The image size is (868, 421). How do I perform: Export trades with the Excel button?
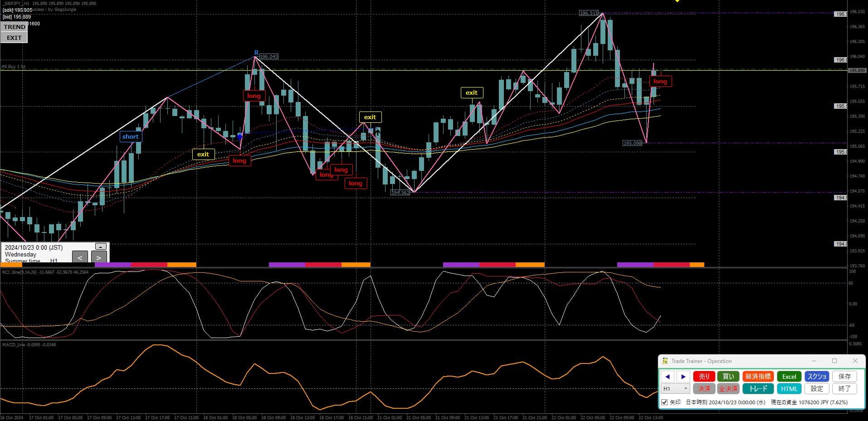coord(789,377)
